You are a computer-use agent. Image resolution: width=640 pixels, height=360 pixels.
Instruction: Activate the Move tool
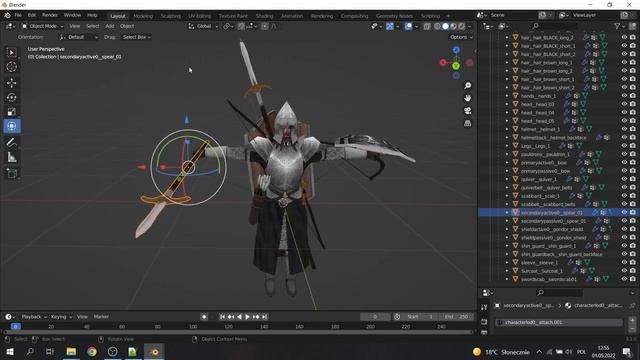pyautogui.click(x=11, y=83)
